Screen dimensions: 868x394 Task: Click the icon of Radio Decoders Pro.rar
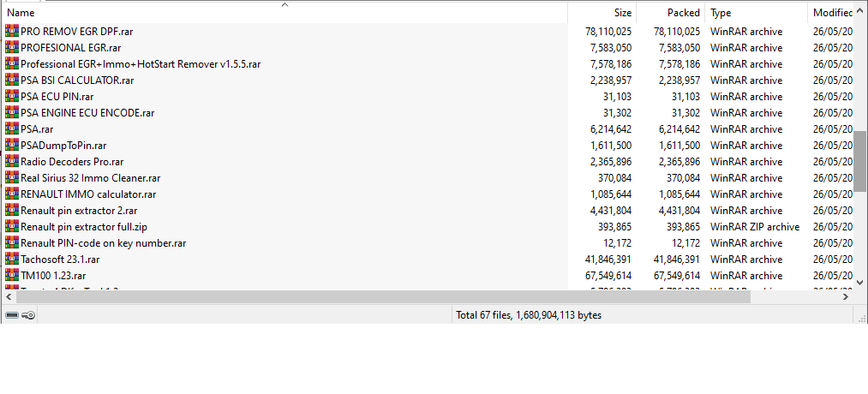pos(12,162)
